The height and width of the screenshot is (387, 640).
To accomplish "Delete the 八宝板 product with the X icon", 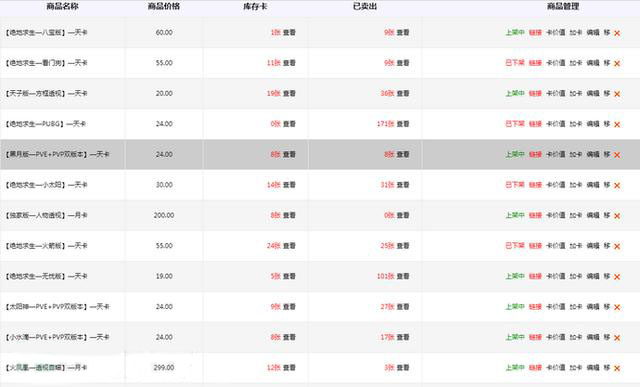I will click(x=617, y=33).
